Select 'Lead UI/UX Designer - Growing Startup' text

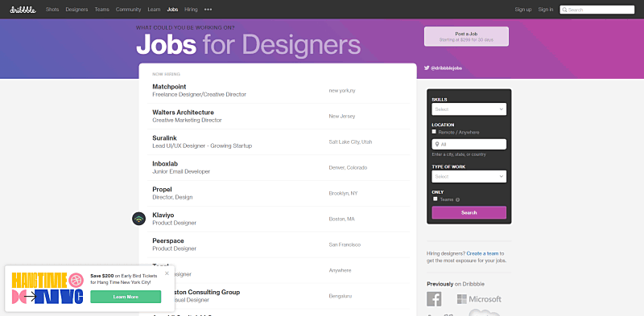pyautogui.click(x=202, y=146)
